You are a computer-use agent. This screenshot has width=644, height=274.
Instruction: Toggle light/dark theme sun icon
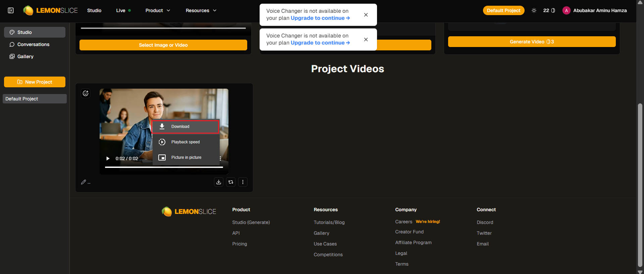(534, 10)
